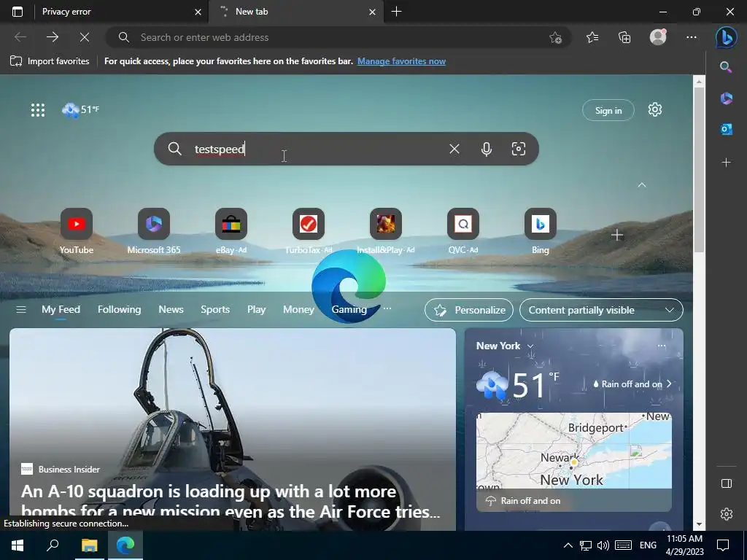Image resolution: width=747 pixels, height=560 pixels.
Task: Switch to the Privacy error tab
Action: tap(119, 12)
